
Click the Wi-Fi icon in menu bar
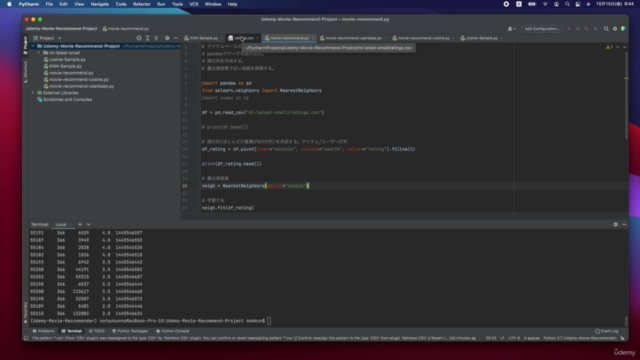pyautogui.click(x=545, y=4)
